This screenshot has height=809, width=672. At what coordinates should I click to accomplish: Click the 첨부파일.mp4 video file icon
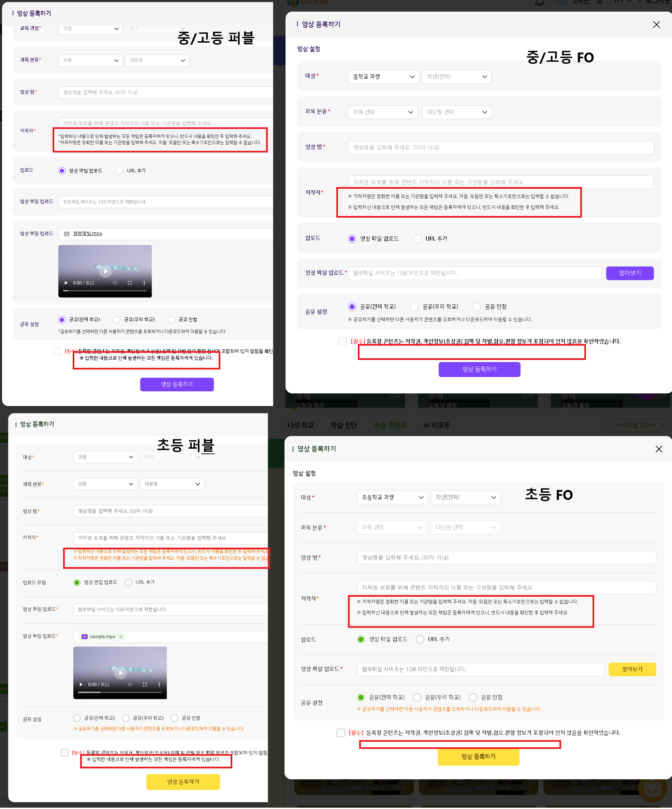click(x=67, y=234)
